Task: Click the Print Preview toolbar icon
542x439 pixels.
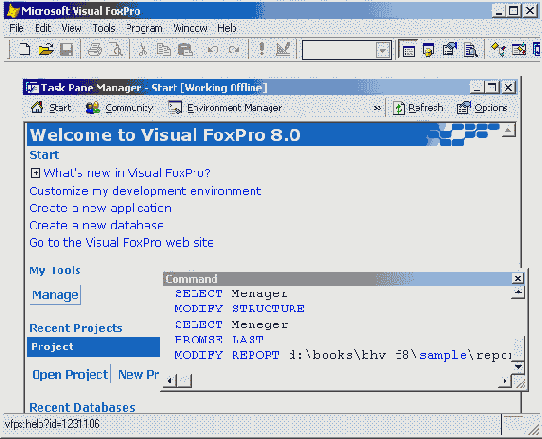Action: coord(116,49)
